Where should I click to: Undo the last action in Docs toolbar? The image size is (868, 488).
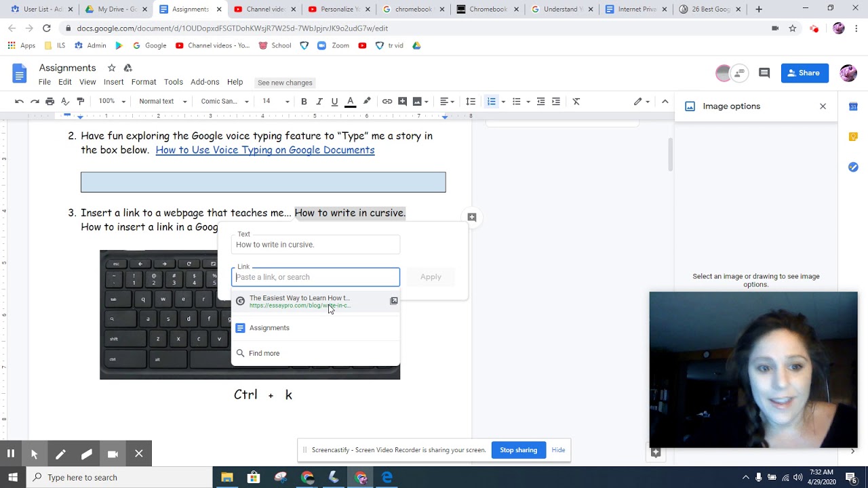[19, 102]
